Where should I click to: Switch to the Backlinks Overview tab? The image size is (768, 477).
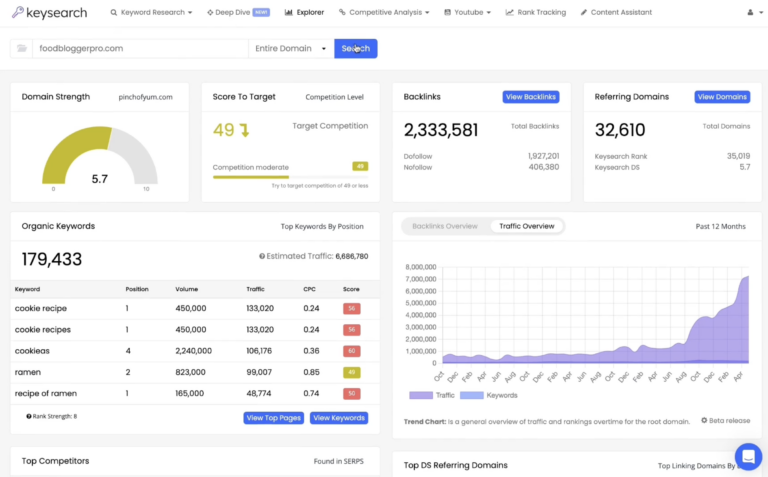click(445, 226)
